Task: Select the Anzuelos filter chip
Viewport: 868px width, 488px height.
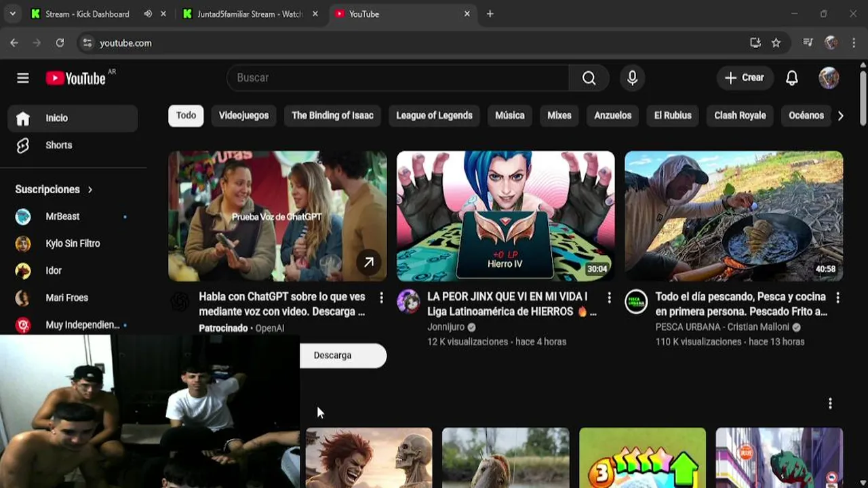Action: point(613,115)
